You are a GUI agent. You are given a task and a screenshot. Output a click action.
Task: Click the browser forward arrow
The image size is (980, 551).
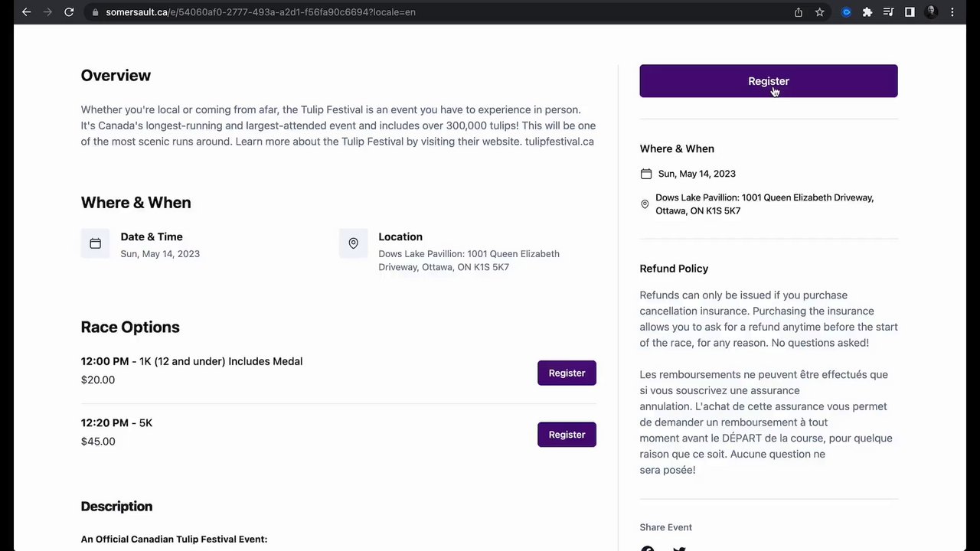point(47,12)
